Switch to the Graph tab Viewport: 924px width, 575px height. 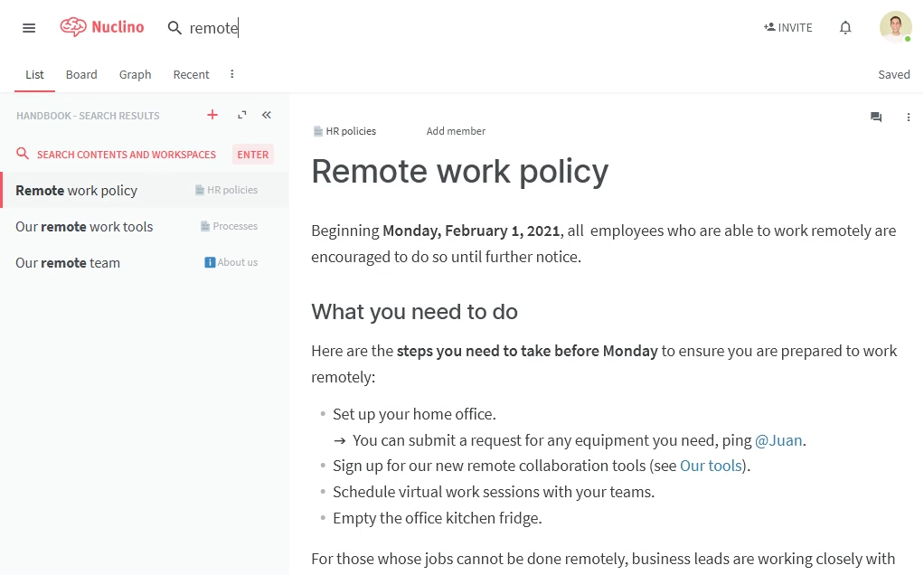pyautogui.click(x=135, y=74)
